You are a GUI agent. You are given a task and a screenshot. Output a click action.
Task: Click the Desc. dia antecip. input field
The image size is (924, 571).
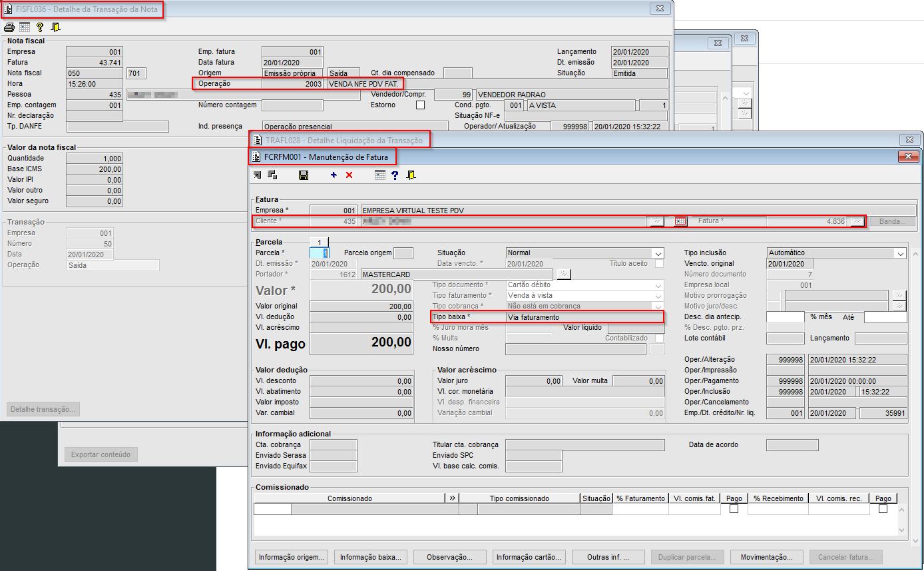[x=786, y=317]
